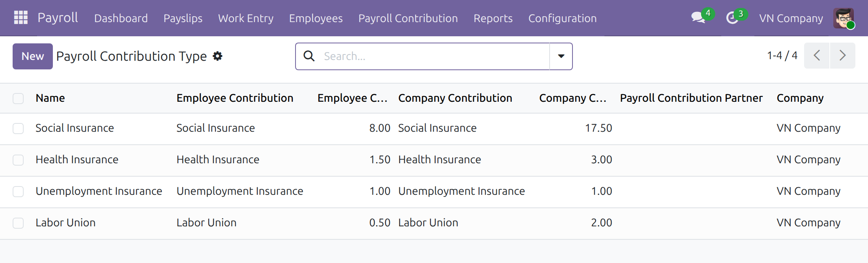Sort by Company Contribution column header
Image resolution: width=868 pixels, height=263 pixels.
(x=455, y=98)
